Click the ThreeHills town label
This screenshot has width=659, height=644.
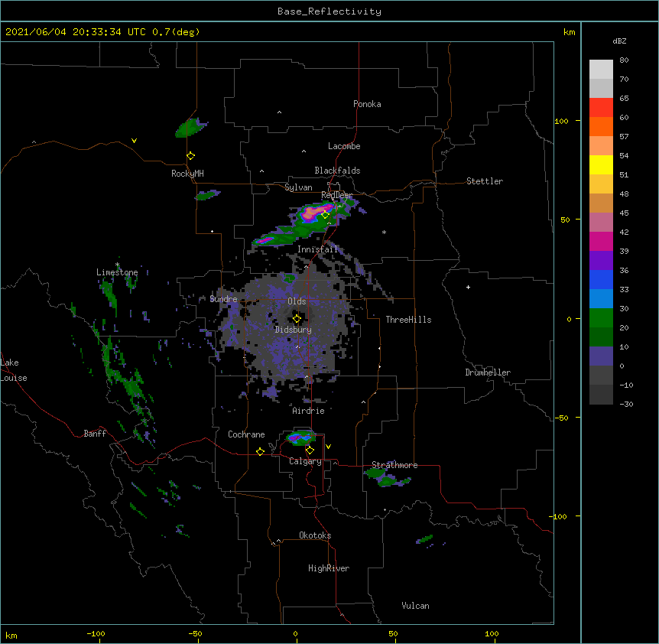(x=408, y=320)
